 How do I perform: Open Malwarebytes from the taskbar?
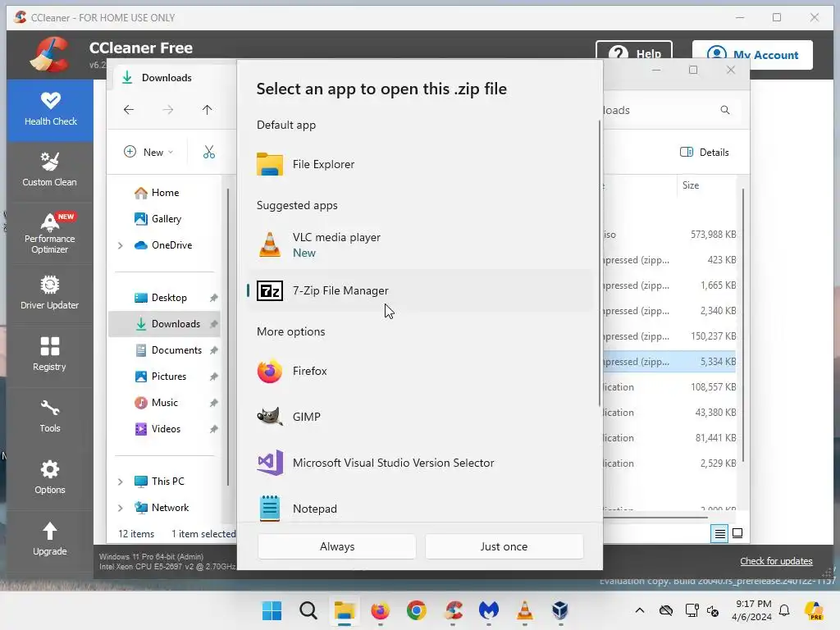(x=489, y=610)
